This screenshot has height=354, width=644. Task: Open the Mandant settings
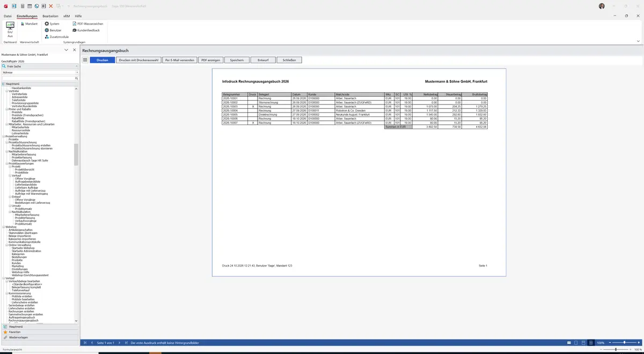(x=29, y=24)
